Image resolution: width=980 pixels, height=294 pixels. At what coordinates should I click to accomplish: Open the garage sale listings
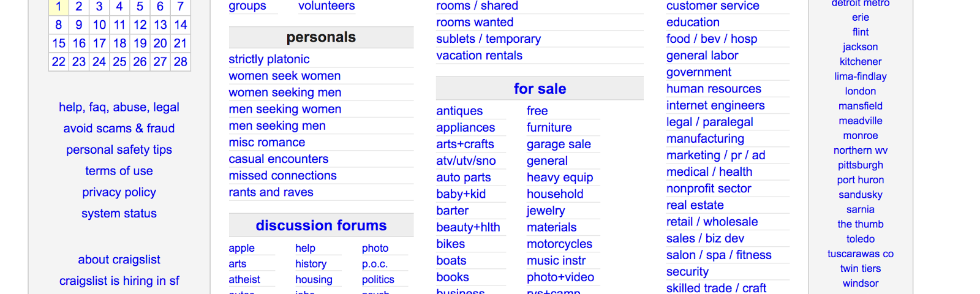[559, 145]
